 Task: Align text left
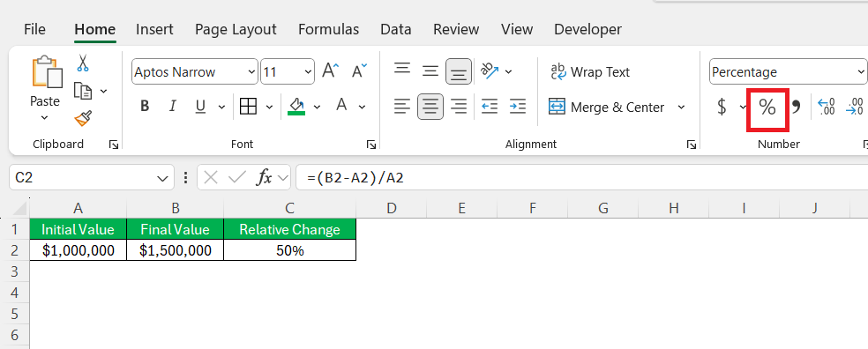pyautogui.click(x=402, y=106)
